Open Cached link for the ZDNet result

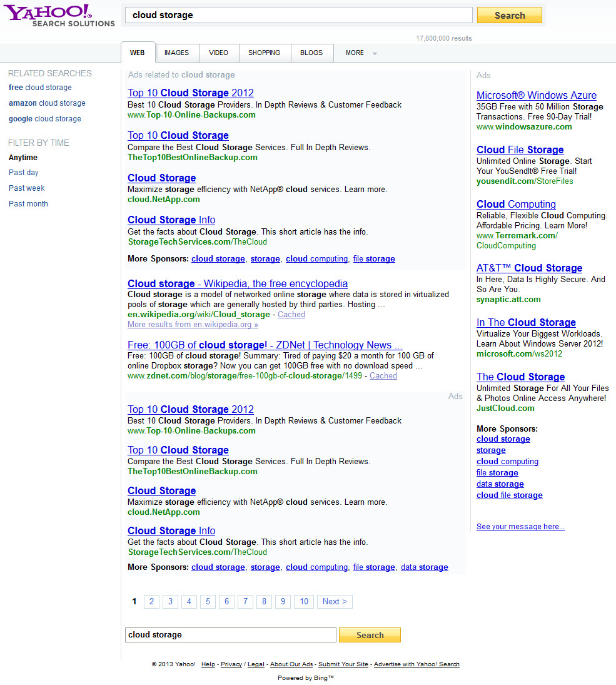pos(383,376)
